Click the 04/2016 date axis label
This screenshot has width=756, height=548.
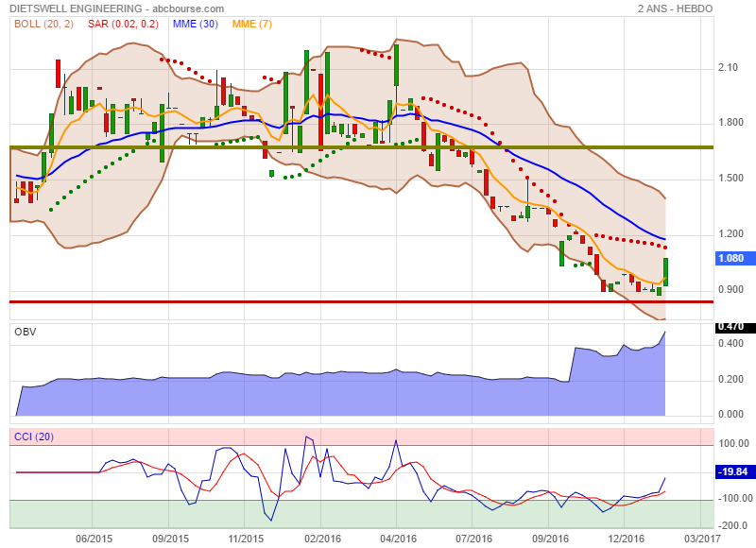click(398, 539)
